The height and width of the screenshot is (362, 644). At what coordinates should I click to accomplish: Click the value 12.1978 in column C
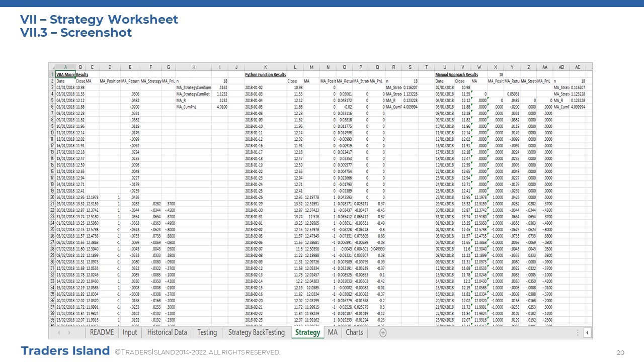click(x=92, y=197)
